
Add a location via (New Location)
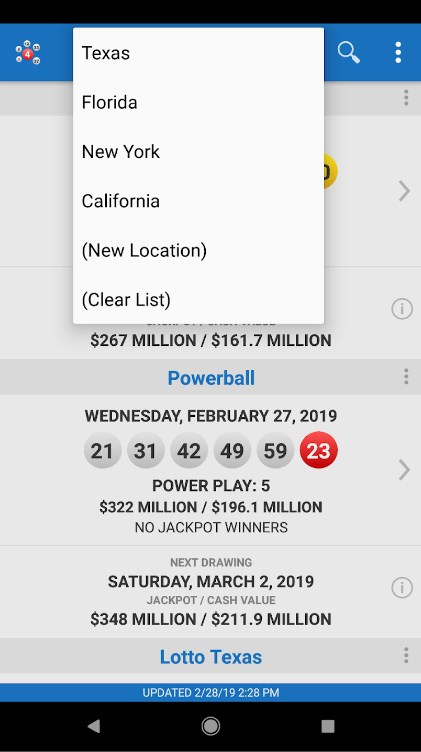(x=199, y=250)
